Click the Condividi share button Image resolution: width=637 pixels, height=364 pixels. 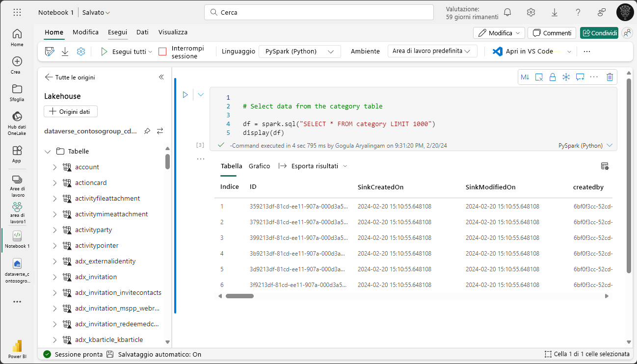[x=599, y=33]
